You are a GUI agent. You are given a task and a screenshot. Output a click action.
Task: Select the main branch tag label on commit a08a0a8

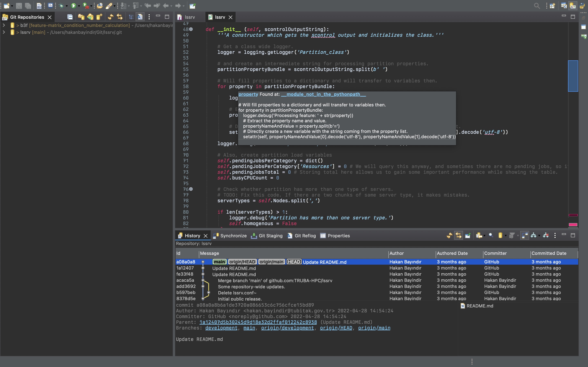[220, 262]
